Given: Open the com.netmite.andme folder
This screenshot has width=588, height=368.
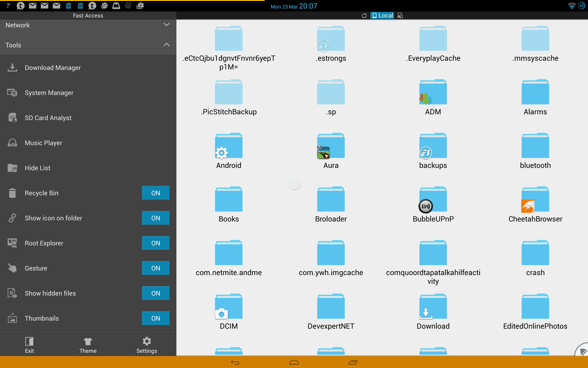Looking at the screenshot, I should [x=228, y=258].
